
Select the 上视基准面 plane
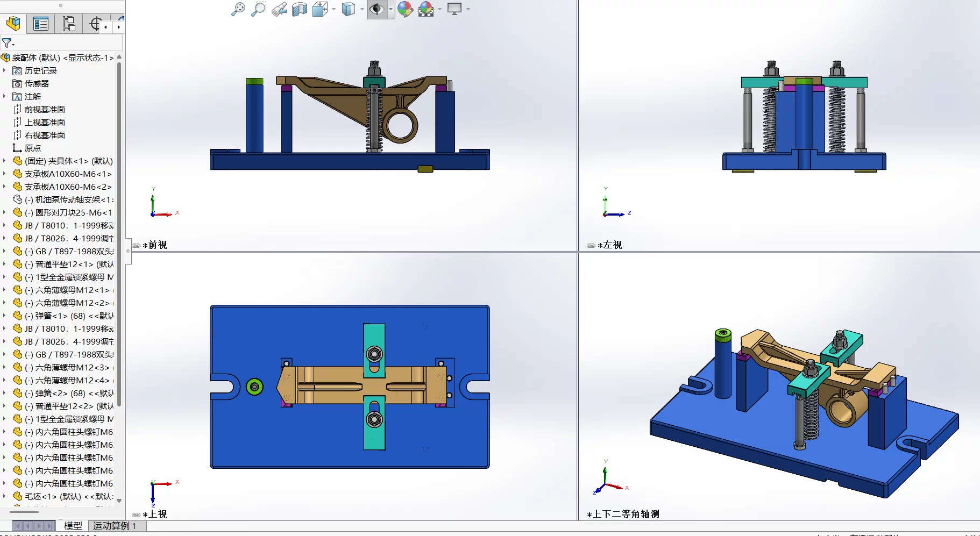coord(45,122)
